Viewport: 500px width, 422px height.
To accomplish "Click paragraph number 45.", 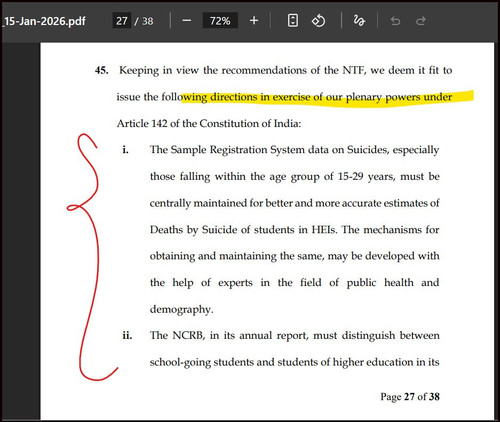I will (102, 70).
